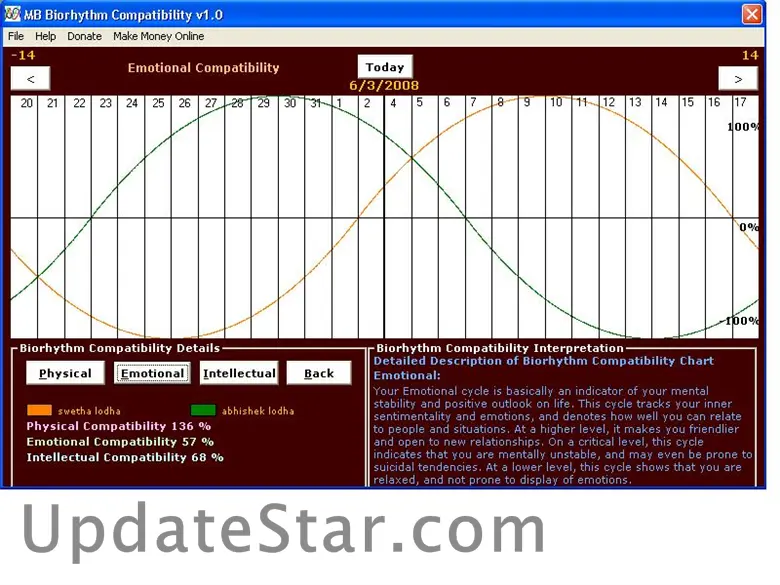Show the Physical compatibility chart
Screen dimensions: 780x585
65,373
